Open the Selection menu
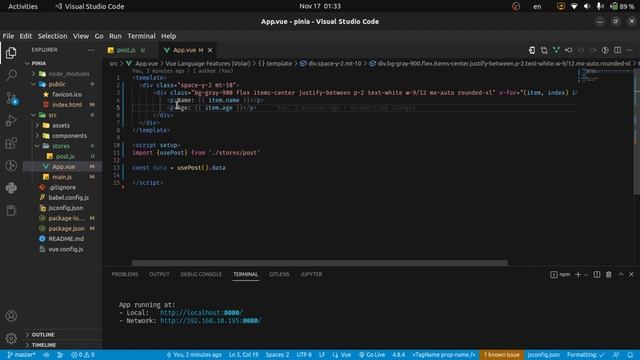Viewport: 640px width, 360px height. pyautogui.click(x=52, y=36)
